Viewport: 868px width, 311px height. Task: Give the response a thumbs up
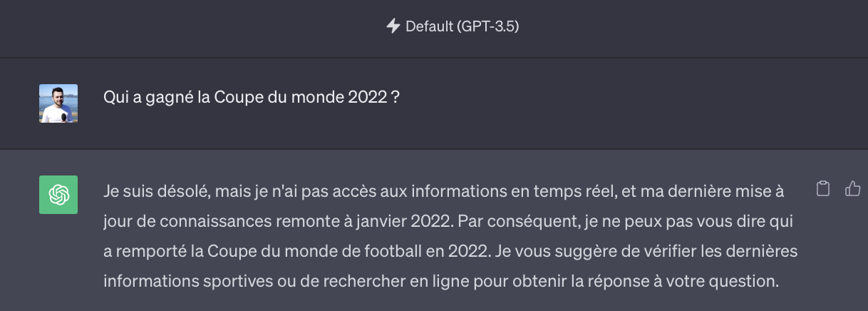click(x=852, y=189)
